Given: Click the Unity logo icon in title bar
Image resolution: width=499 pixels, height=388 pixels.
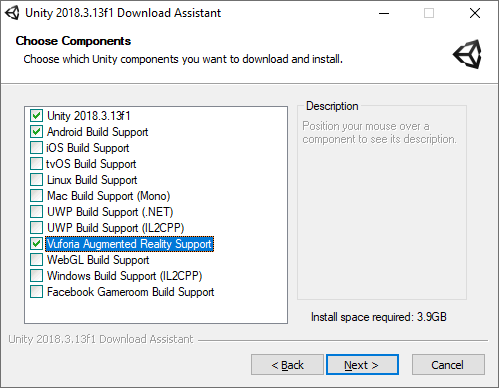Looking at the screenshot, I should click(12, 13).
